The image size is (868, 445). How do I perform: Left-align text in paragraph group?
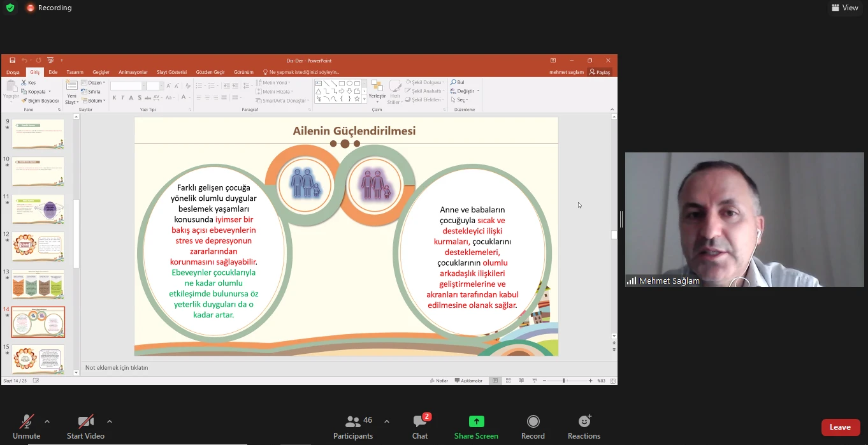pos(198,98)
